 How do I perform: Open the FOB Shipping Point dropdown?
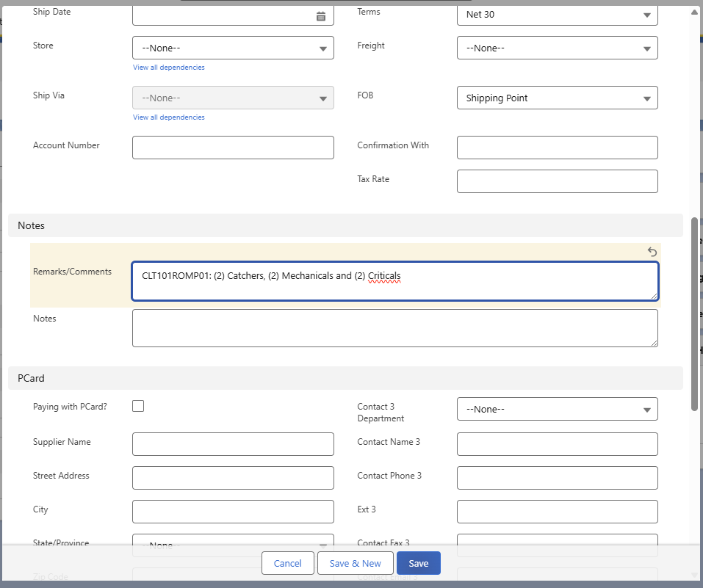(x=558, y=98)
